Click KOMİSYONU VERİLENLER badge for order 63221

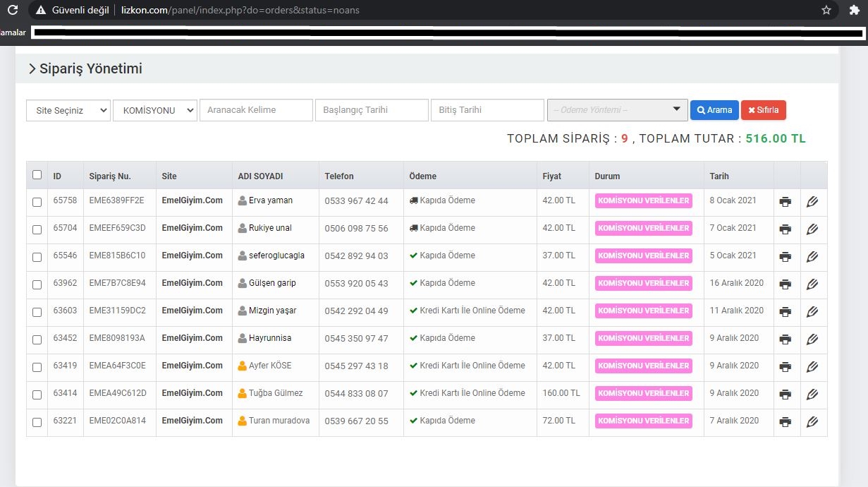coord(644,421)
